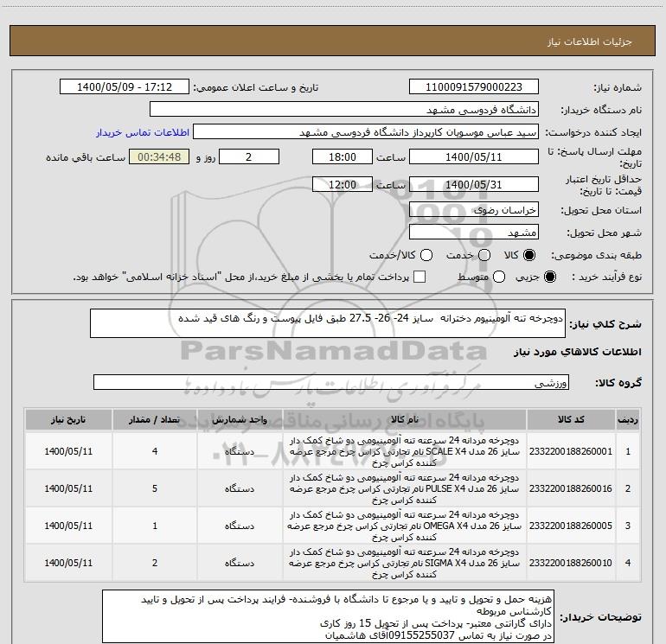Click the OMEGA X4 product name cell
The height and width of the screenshot is (644, 666).
(405, 526)
